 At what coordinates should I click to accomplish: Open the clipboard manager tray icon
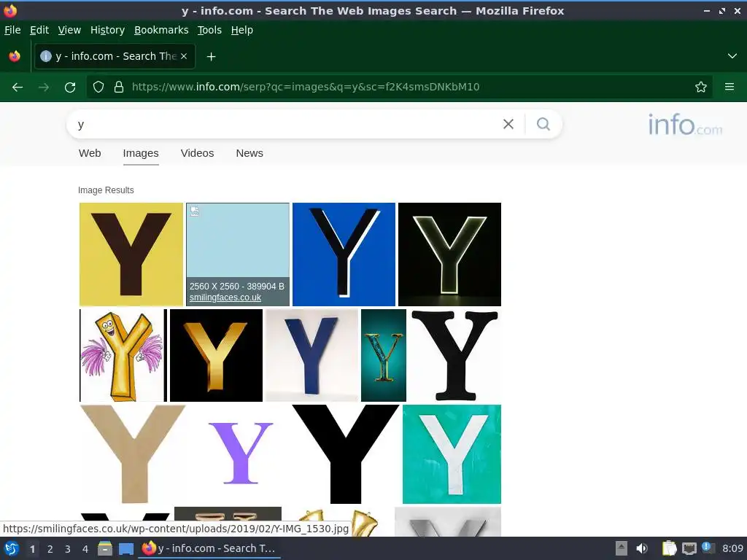point(669,548)
